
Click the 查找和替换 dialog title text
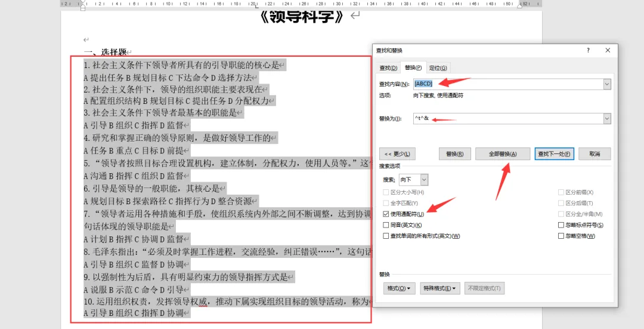coord(389,51)
